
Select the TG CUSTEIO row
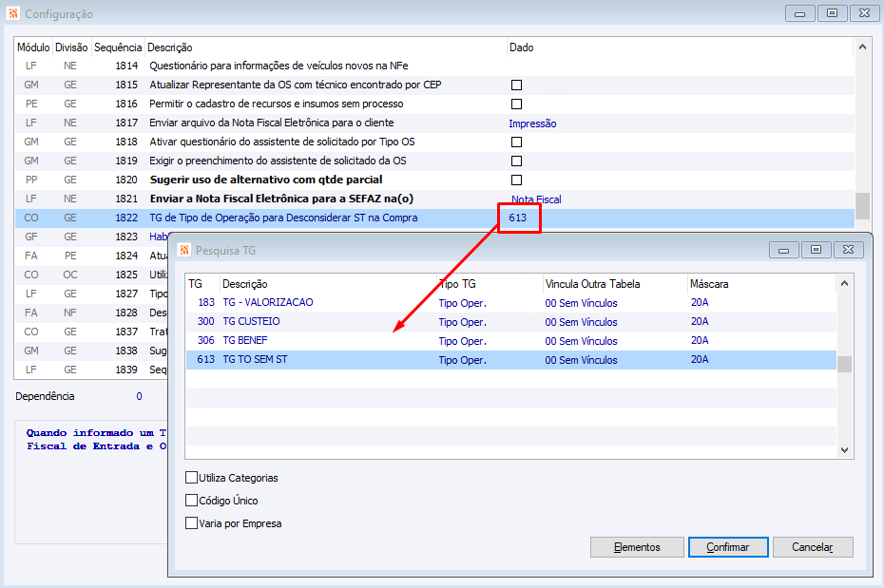[510, 322]
